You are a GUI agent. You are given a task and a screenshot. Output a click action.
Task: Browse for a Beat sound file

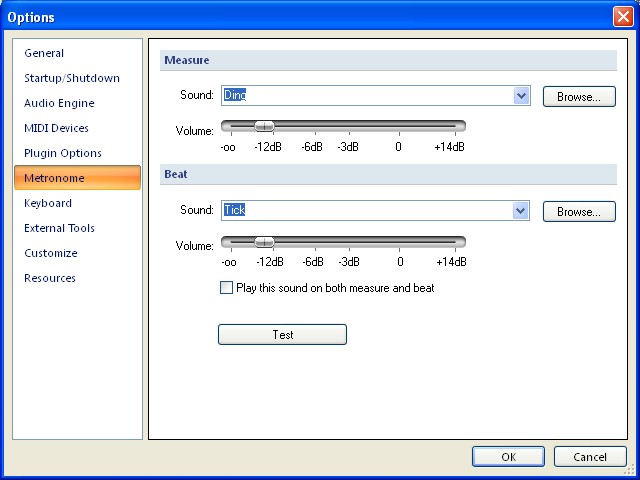[x=579, y=211]
